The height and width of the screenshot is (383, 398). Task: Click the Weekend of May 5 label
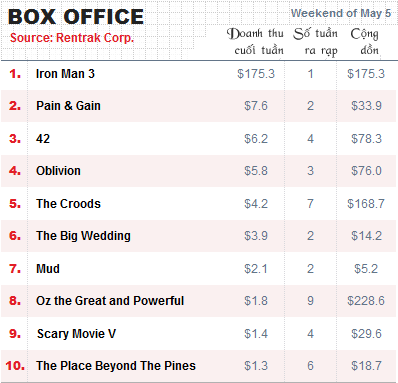point(341,13)
